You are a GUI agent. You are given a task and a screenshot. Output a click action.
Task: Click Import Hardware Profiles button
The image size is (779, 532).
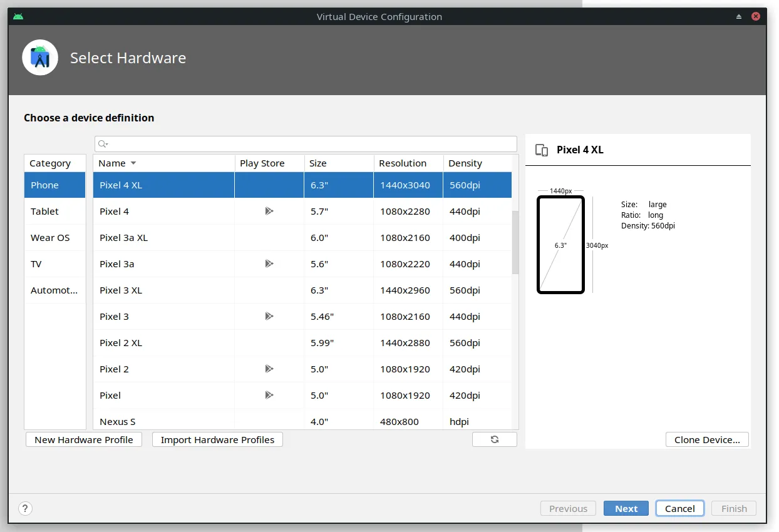217,439
